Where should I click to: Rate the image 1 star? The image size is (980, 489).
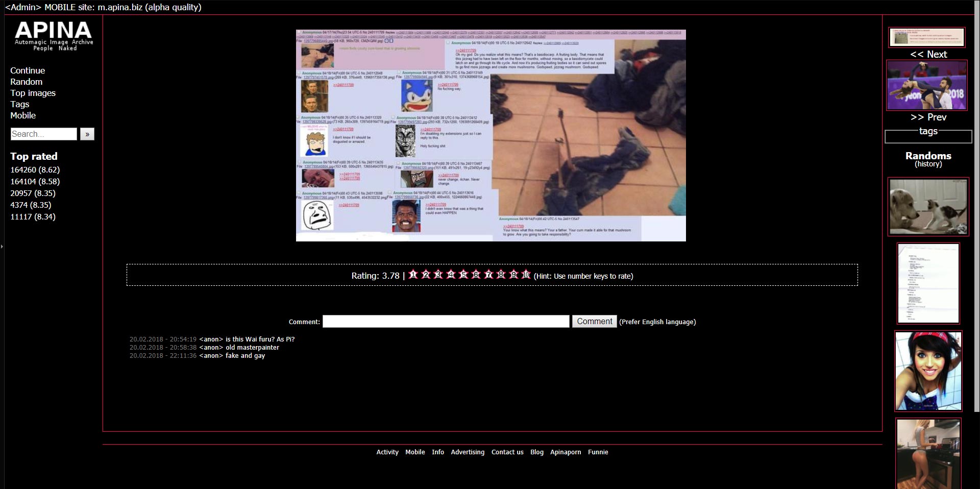click(x=413, y=275)
